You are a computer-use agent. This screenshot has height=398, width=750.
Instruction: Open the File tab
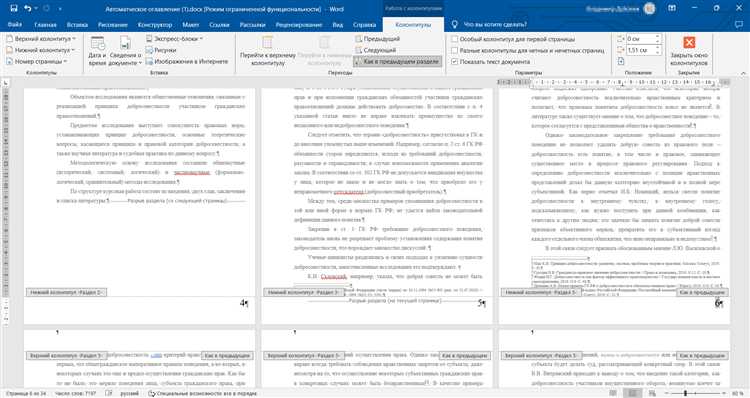15,24
